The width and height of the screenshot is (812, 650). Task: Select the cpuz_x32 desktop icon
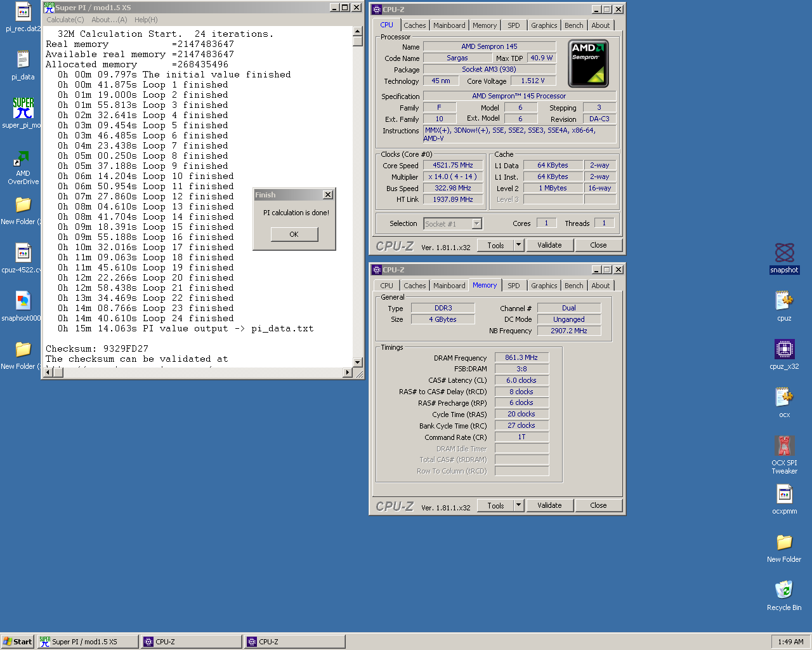pos(784,349)
